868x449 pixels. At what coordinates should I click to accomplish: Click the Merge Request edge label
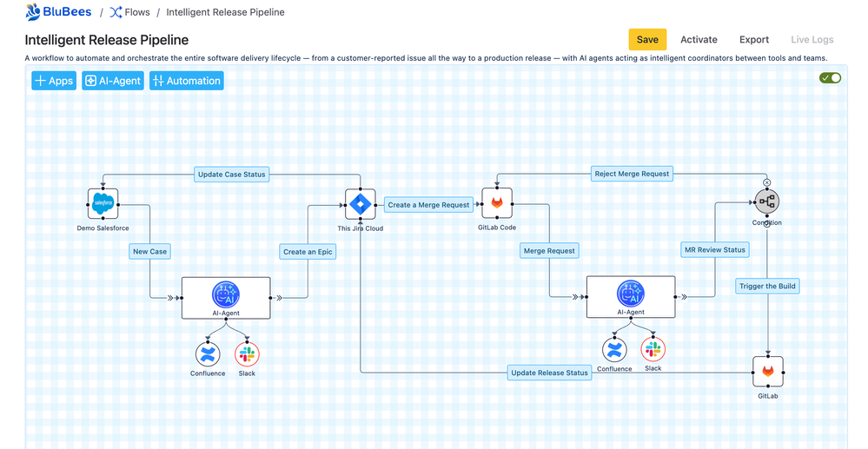tap(549, 251)
